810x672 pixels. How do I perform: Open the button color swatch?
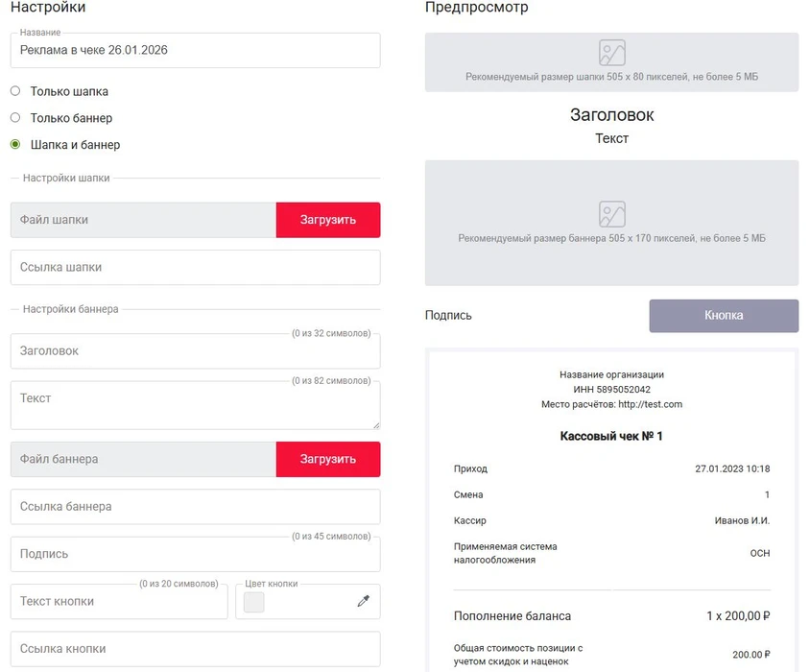coord(254,602)
